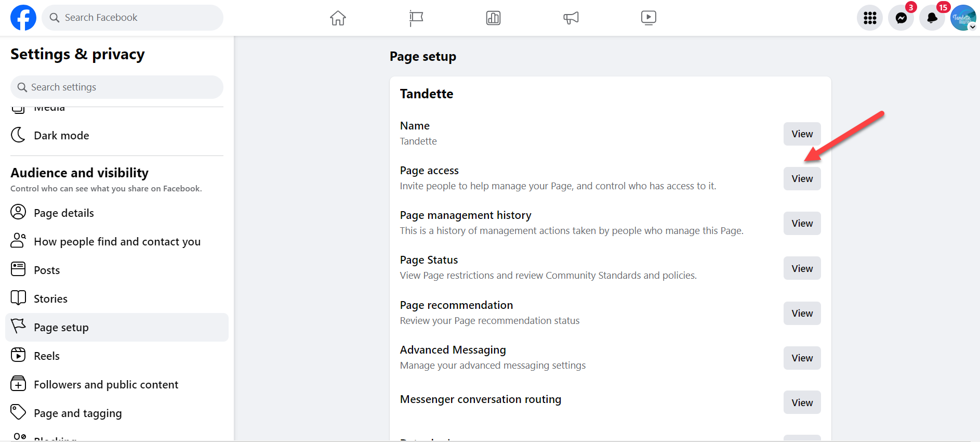Click the 'Audience and visibility' heading
The image size is (980, 442).
point(80,173)
